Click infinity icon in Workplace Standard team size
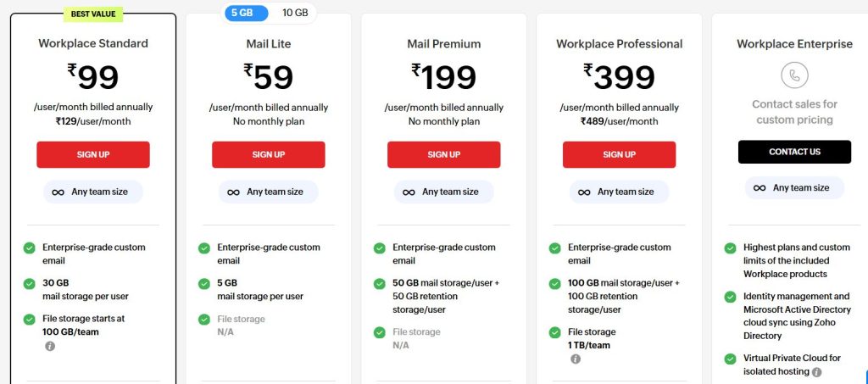Image resolution: width=868 pixels, height=384 pixels. pos(58,192)
